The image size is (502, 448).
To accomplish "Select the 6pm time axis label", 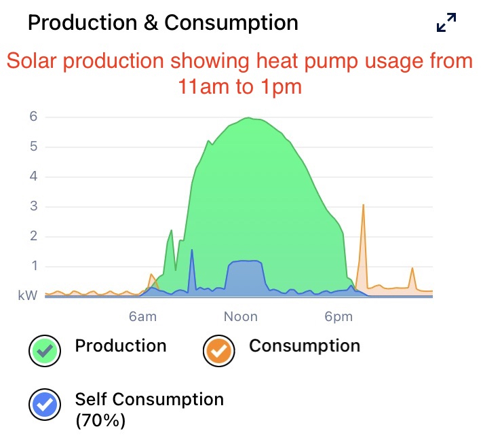I will click(339, 316).
